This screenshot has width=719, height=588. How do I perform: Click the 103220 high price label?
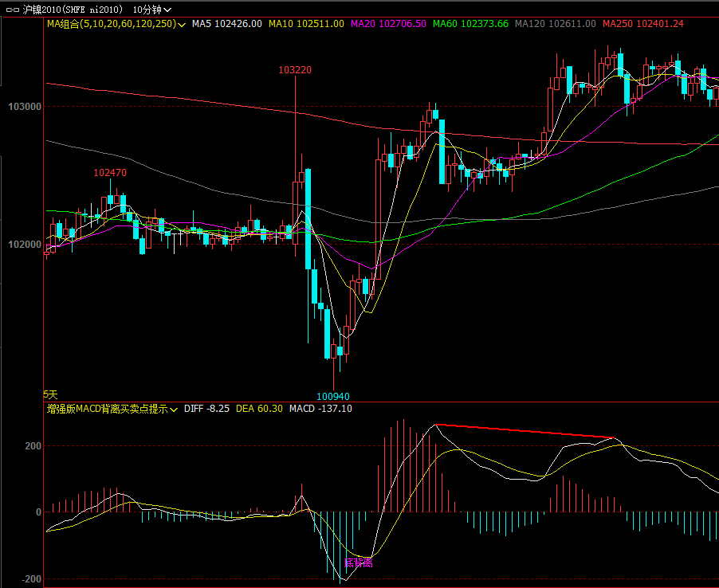[x=295, y=69]
